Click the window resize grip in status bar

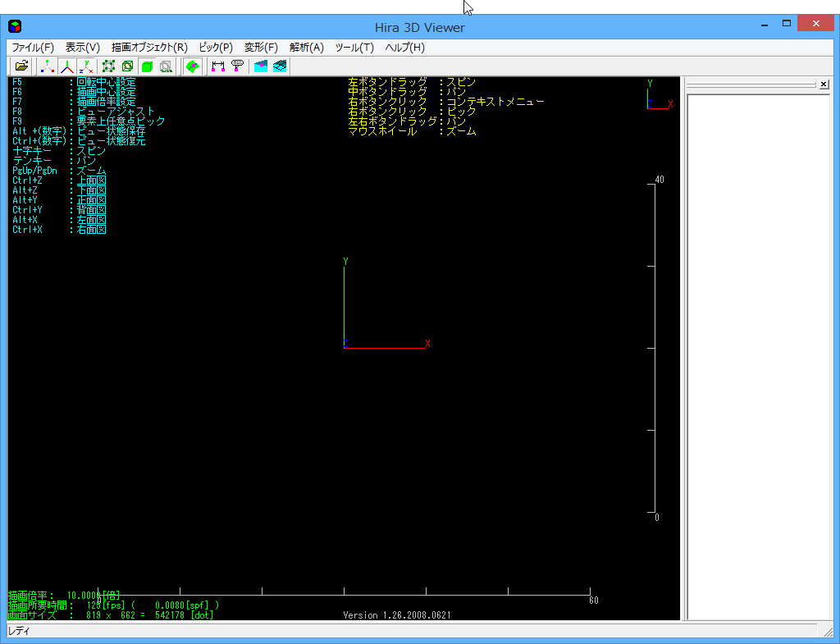[x=829, y=633]
